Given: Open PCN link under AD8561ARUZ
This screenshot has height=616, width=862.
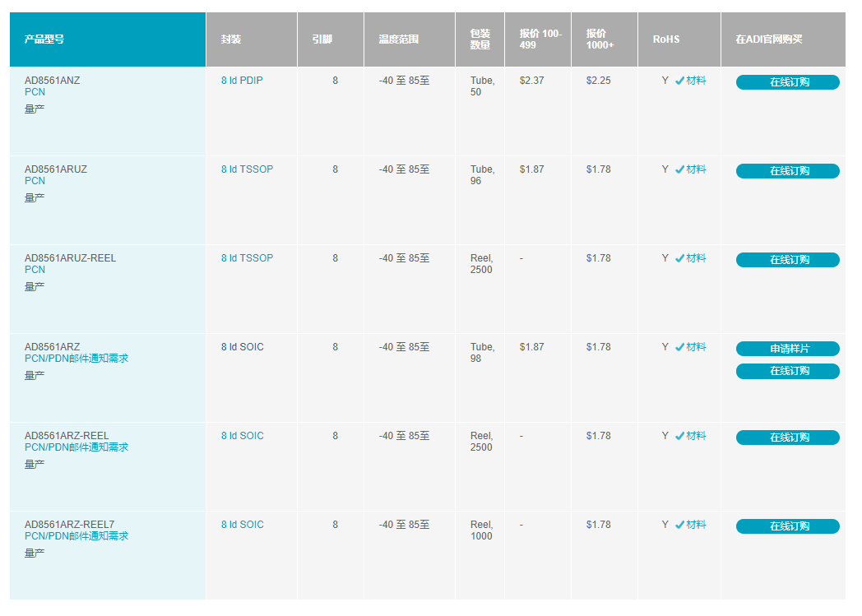Looking at the screenshot, I should tap(35, 181).
